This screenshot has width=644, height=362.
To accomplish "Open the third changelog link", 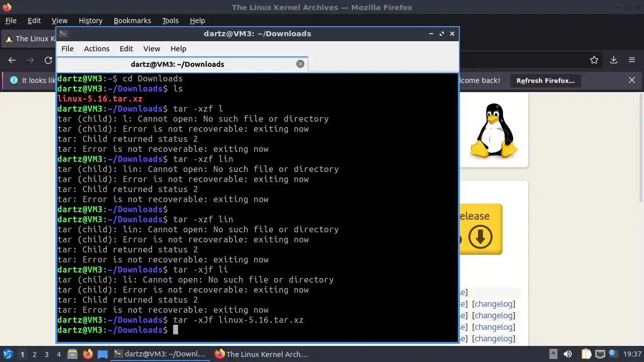I will (493, 327).
